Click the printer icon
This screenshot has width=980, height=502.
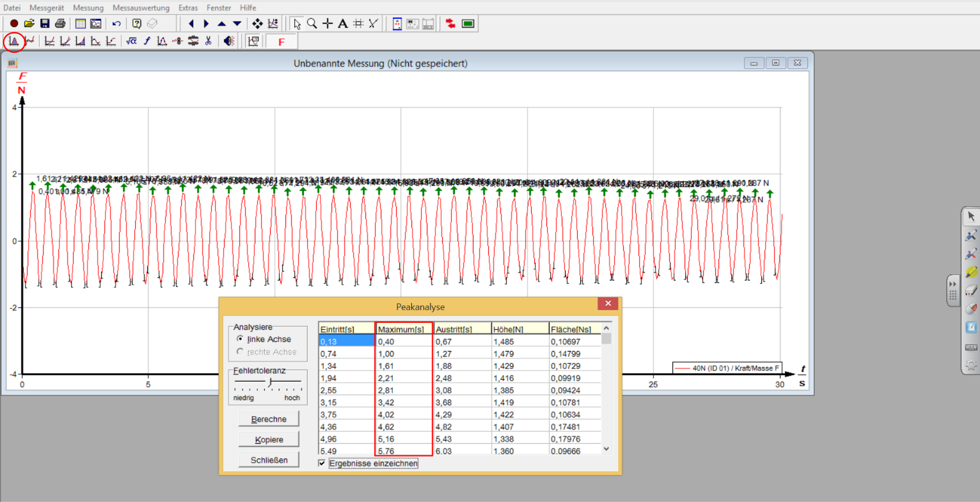click(x=60, y=24)
